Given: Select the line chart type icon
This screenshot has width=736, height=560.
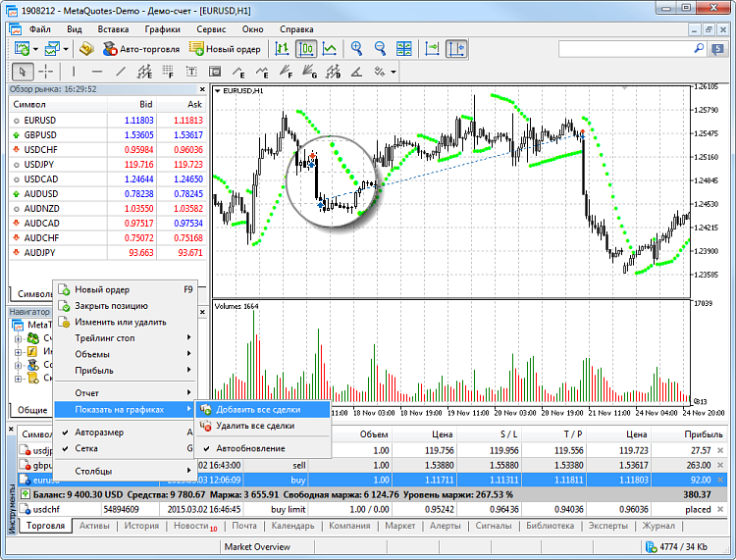Looking at the screenshot, I should [x=330, y=49].
